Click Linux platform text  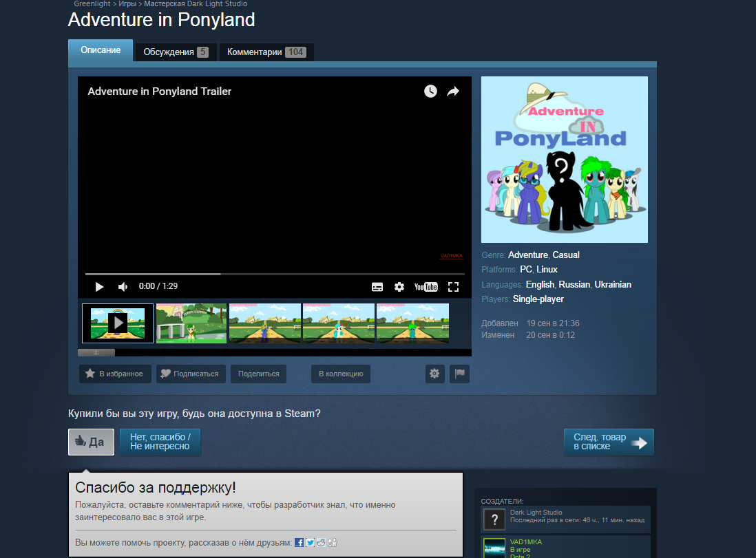click(547, 270)
